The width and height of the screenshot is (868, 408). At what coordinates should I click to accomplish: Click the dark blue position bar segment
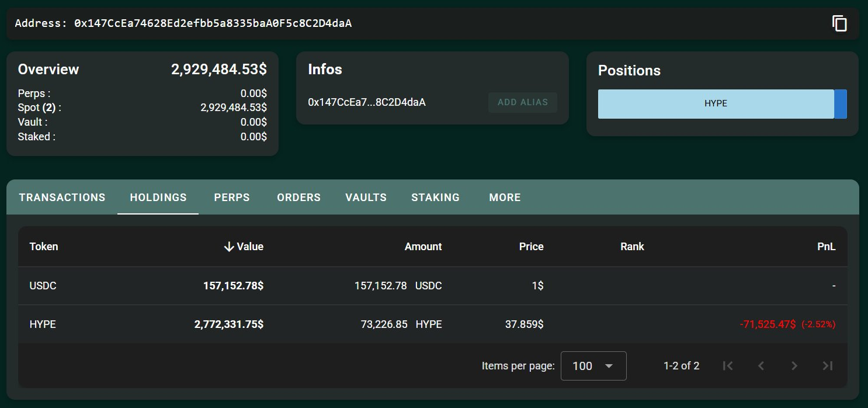pos(841,104)
